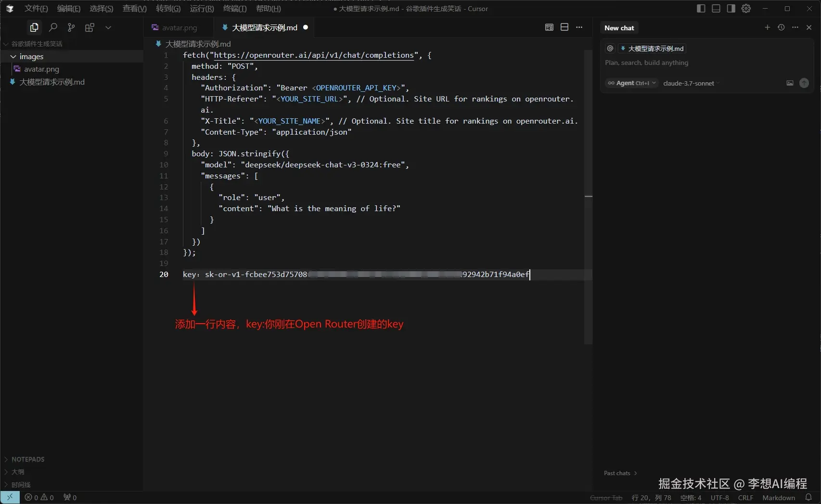Image resolution: width=821 pixels, height=504 pixels.
Task: Click the 大模型请求示例.md context chip in chat
Action: point(652,48)
